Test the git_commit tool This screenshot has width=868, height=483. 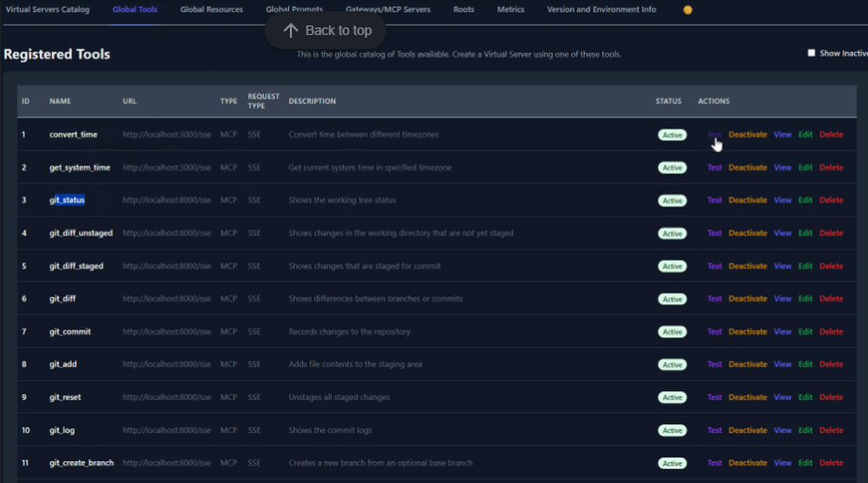714,332
